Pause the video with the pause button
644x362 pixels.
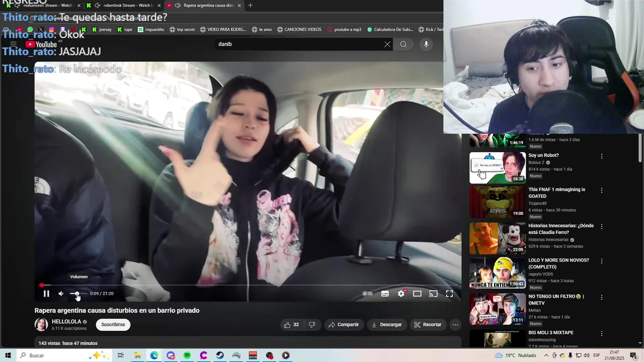click(x=46, y=294)
